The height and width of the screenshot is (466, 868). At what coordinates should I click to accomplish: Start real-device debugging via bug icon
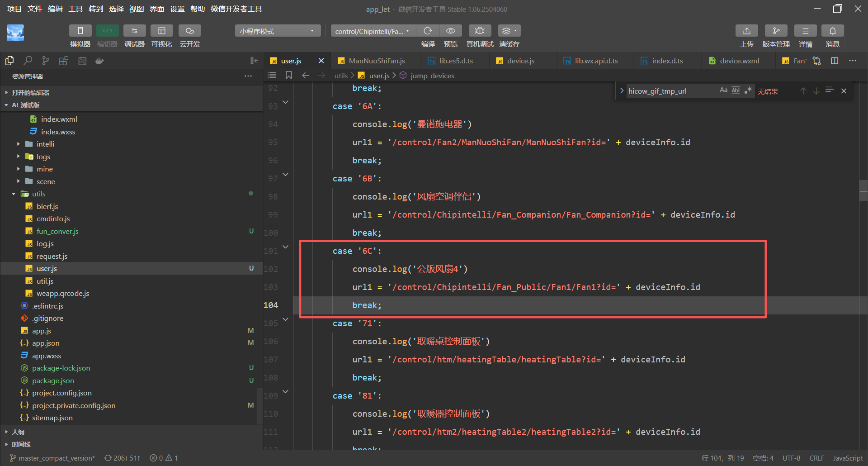(x=480, y=31)
